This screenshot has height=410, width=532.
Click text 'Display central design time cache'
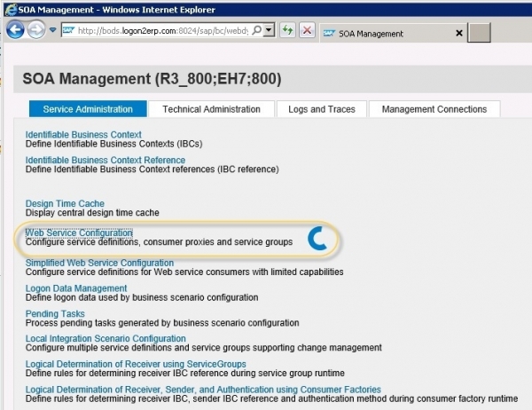point(92,213)
